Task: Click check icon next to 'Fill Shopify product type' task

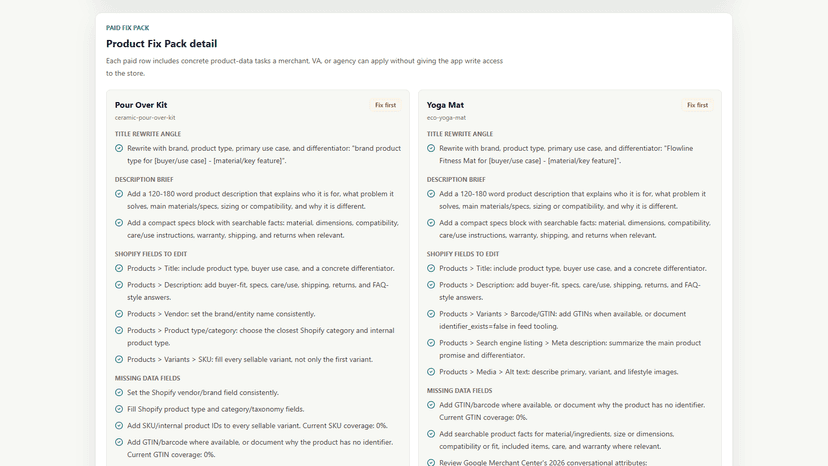Action: [x=119, y=409]
